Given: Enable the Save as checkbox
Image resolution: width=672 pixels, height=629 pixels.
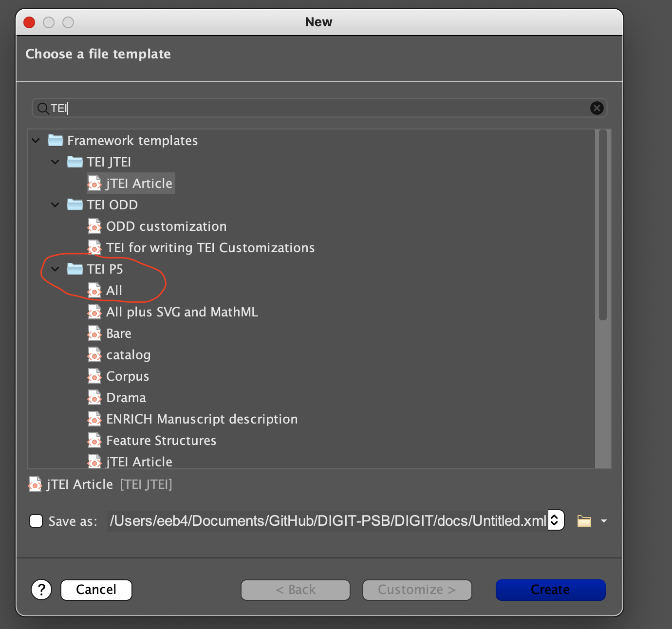Looking at the screenshot, I should [36, 521].
